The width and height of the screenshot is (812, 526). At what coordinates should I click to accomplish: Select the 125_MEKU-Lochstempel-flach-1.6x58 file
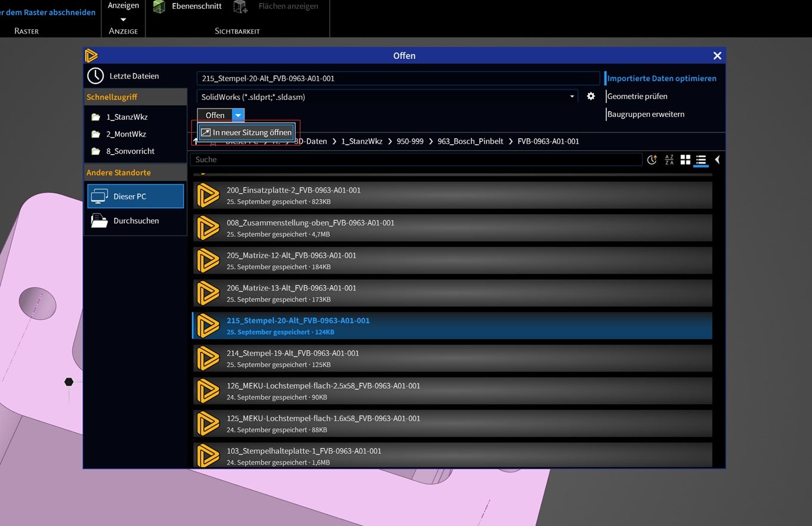[x=453, y=423]
